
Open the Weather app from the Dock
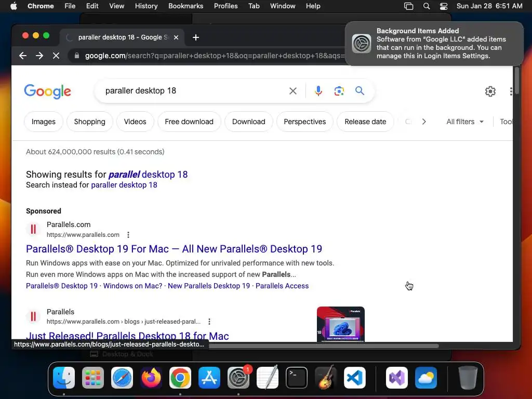426,378
